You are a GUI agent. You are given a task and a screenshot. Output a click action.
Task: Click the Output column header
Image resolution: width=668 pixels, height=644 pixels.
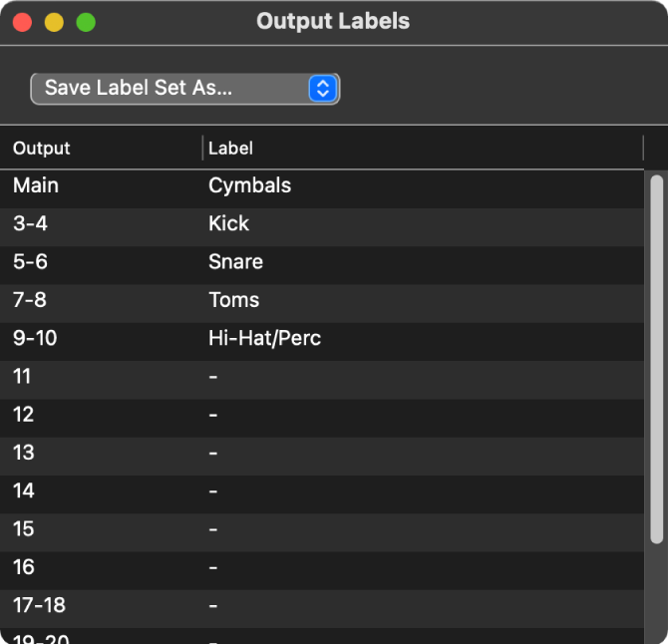42,149
